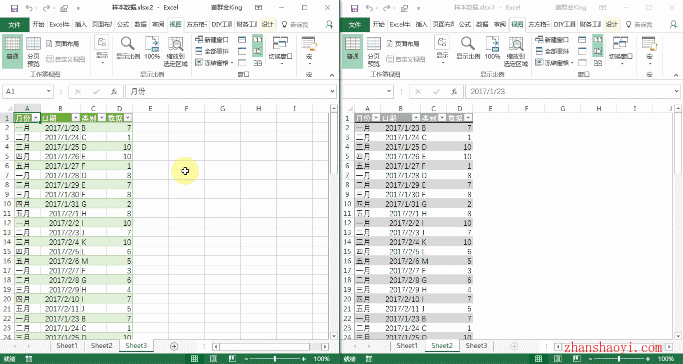The image size is (683, 364).
Task: Save workbook in left Excel window
Action: click(14, 8)
